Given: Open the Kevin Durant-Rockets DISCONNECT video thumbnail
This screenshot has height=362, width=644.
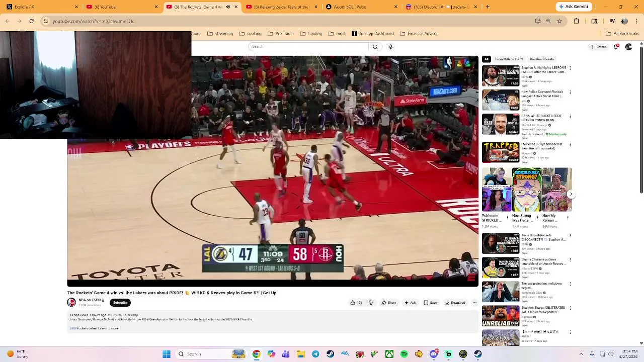Looking at the screenshot, I should pos(501,243).
